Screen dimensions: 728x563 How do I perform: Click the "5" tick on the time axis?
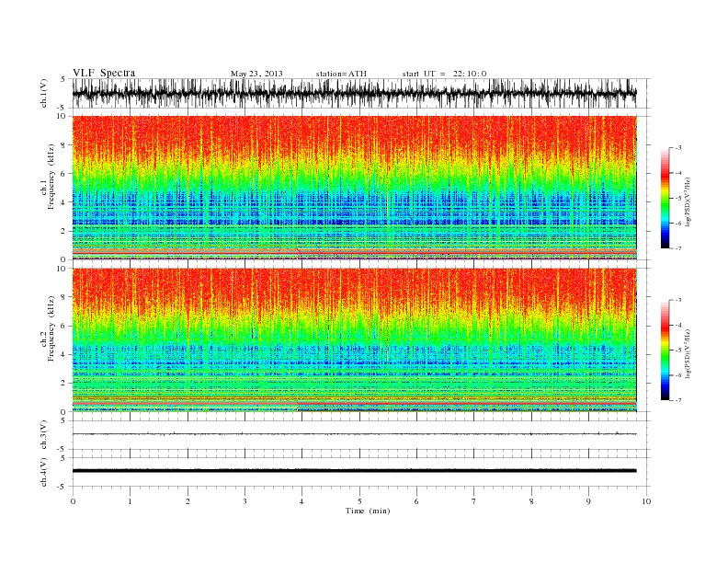359,501
